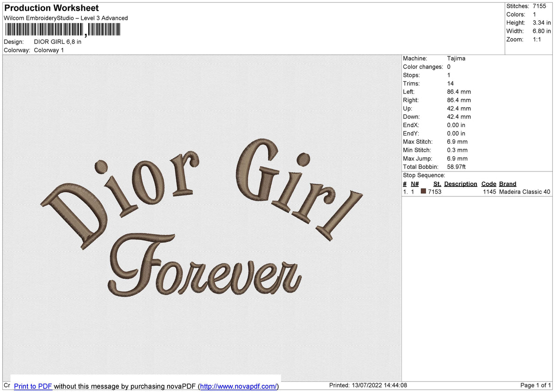Screen dimensions: 555x392
Task: Click the thread code 1145
Action: click(x=489, y=191)
